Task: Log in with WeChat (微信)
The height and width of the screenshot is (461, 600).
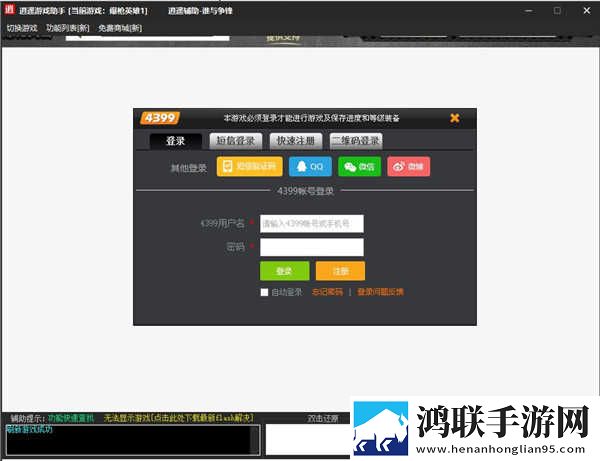Action: click(x=359, y=166)
